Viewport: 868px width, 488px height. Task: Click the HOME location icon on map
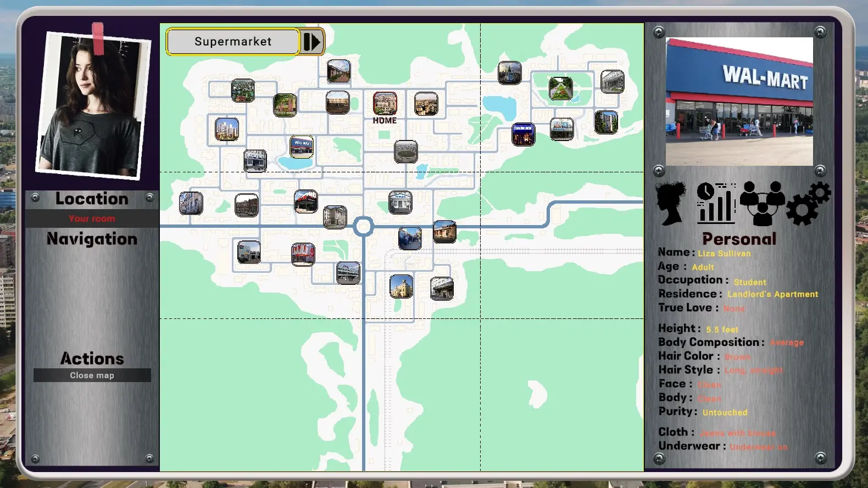click(x=385, y=103)
